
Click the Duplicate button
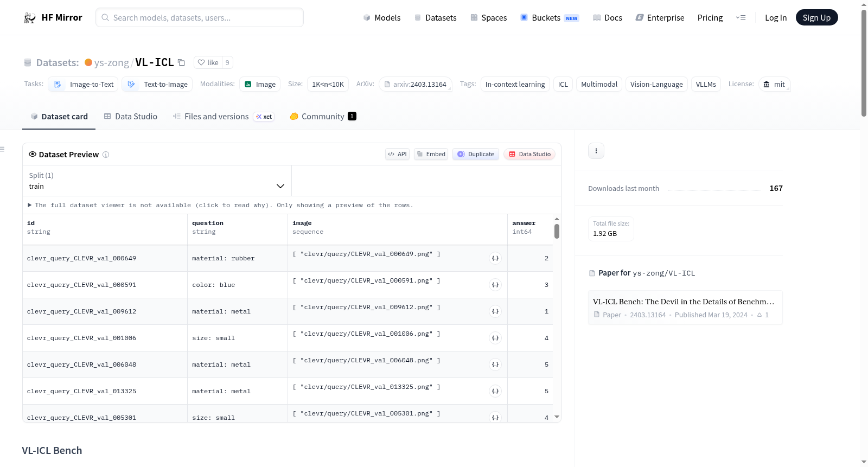click(x=476, y=154)
